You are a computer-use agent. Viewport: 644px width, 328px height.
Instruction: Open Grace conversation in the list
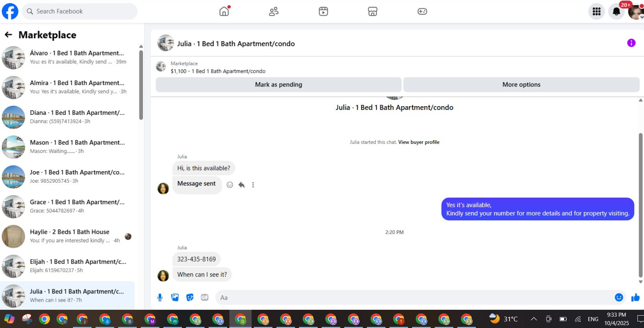pos(68,207)
